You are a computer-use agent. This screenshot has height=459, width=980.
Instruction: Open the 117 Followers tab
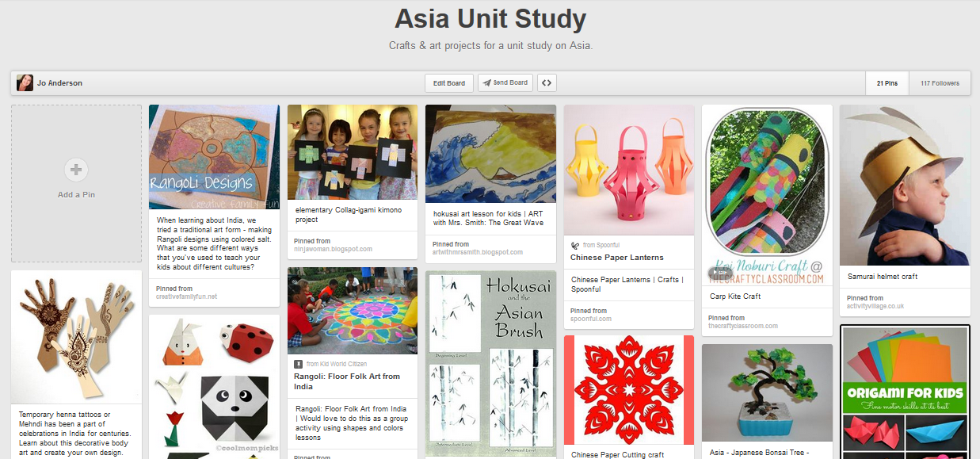coord(939,83)
